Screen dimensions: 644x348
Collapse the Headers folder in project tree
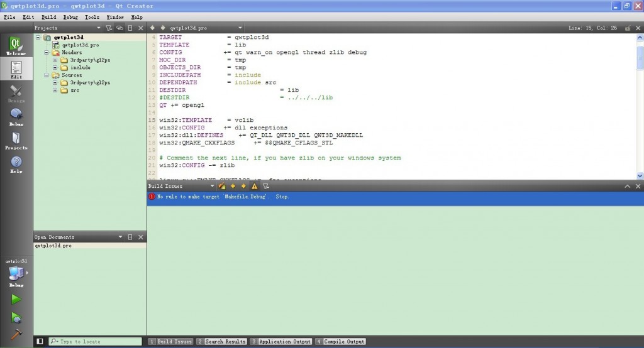point(47,53)
